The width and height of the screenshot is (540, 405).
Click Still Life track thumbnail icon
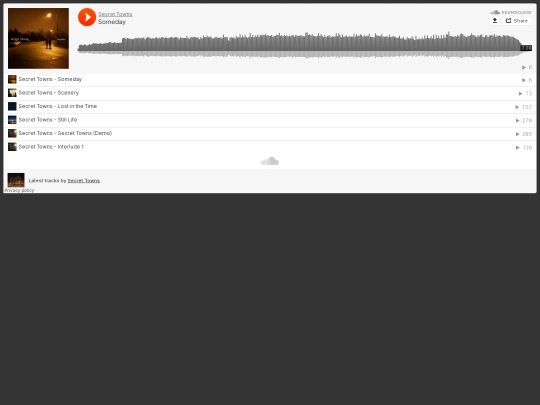point(12,120)
